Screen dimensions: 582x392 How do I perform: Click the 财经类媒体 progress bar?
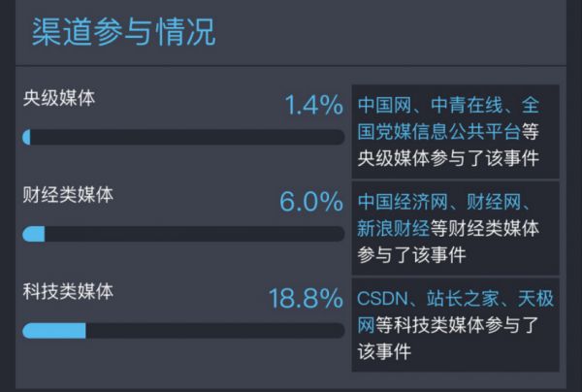pos(183,234)
